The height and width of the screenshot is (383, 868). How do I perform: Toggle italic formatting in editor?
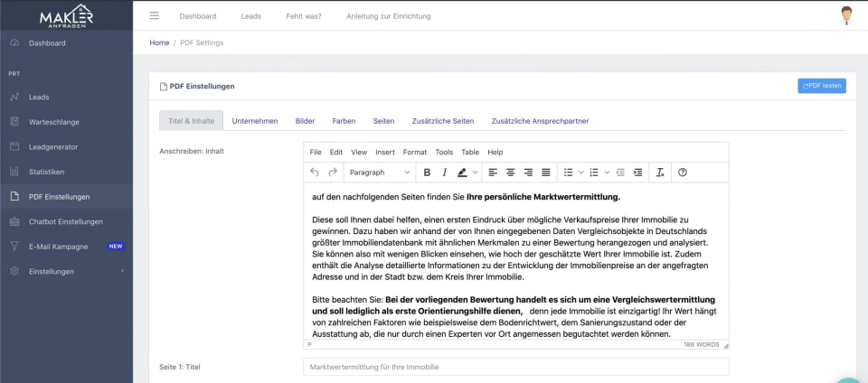[444, 173]
